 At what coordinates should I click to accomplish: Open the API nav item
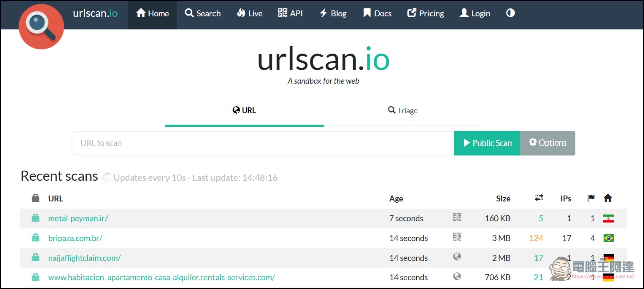290,13
